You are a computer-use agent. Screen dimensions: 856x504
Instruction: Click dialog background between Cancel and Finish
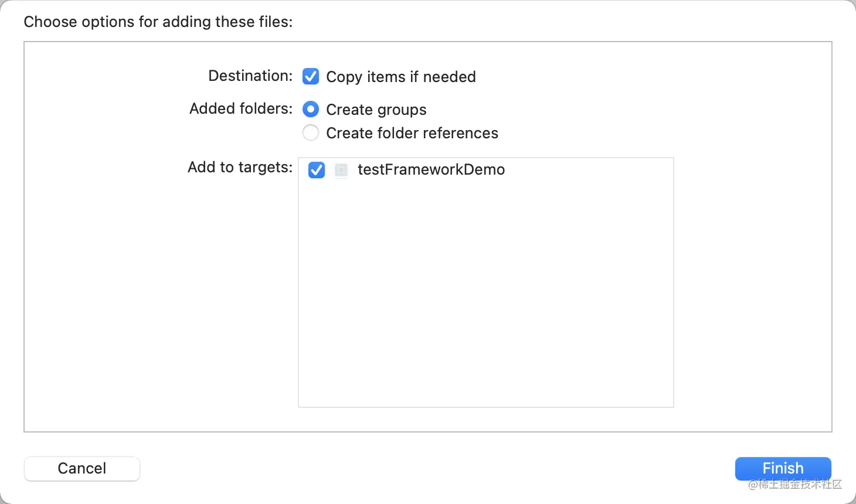tap(434, 468)
